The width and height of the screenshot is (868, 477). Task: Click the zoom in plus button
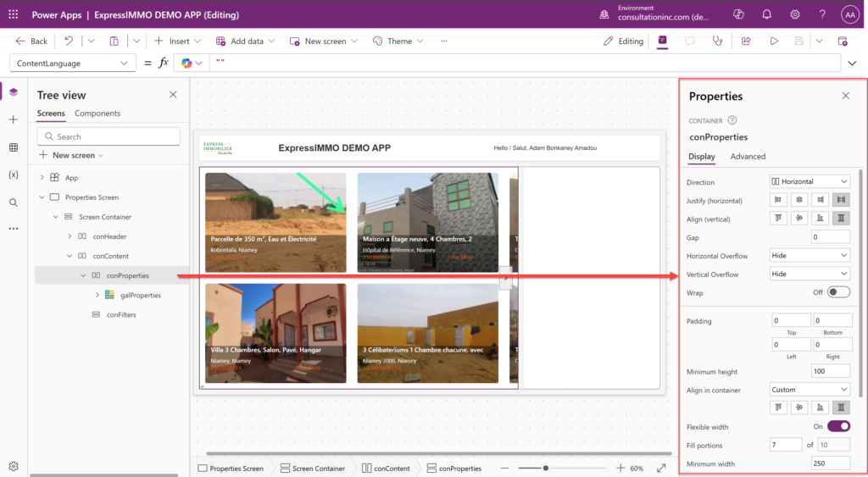(620, 469)
